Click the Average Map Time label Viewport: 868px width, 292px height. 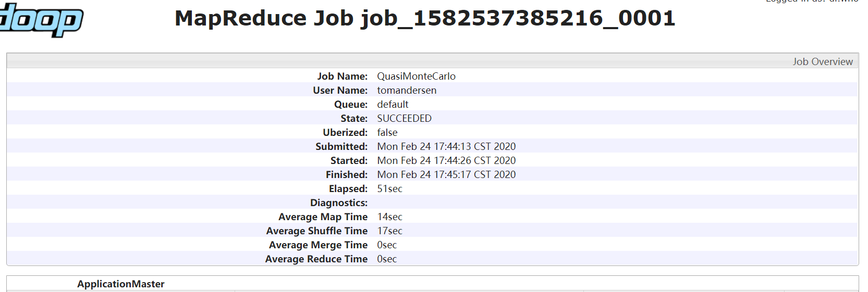[x=323, y=217]
